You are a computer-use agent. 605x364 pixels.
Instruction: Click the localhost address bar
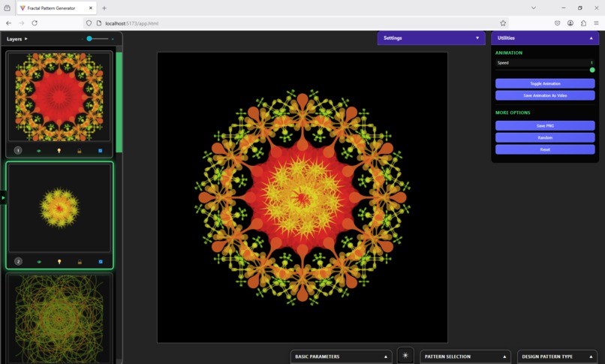tap(297, 23)
